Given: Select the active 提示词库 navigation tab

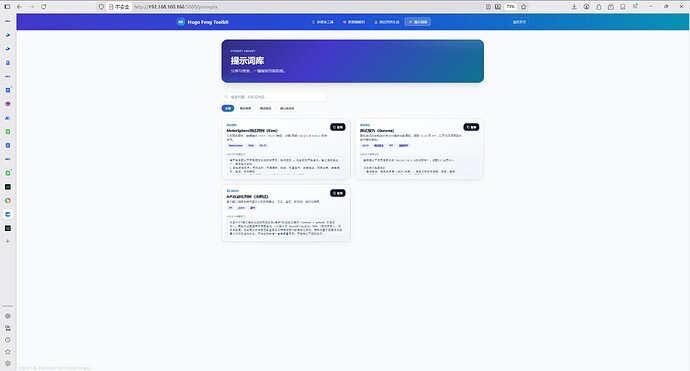Looking at the screenshot, I should point(418,22).
